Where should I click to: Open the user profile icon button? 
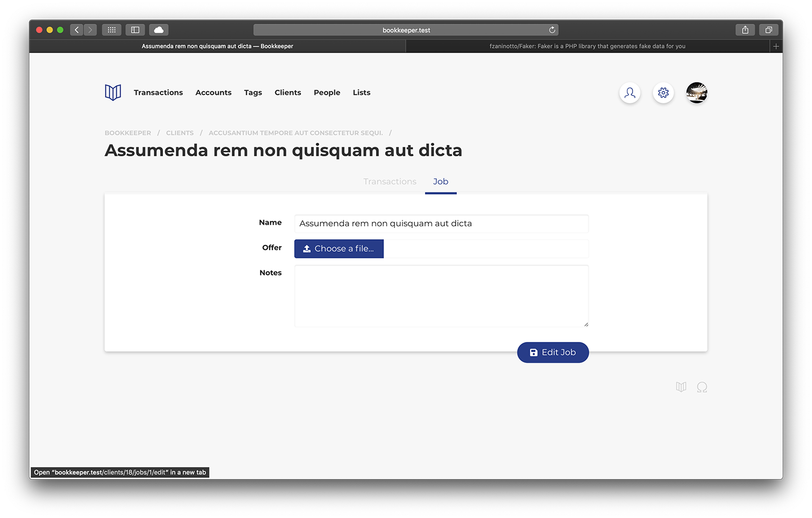630,93
